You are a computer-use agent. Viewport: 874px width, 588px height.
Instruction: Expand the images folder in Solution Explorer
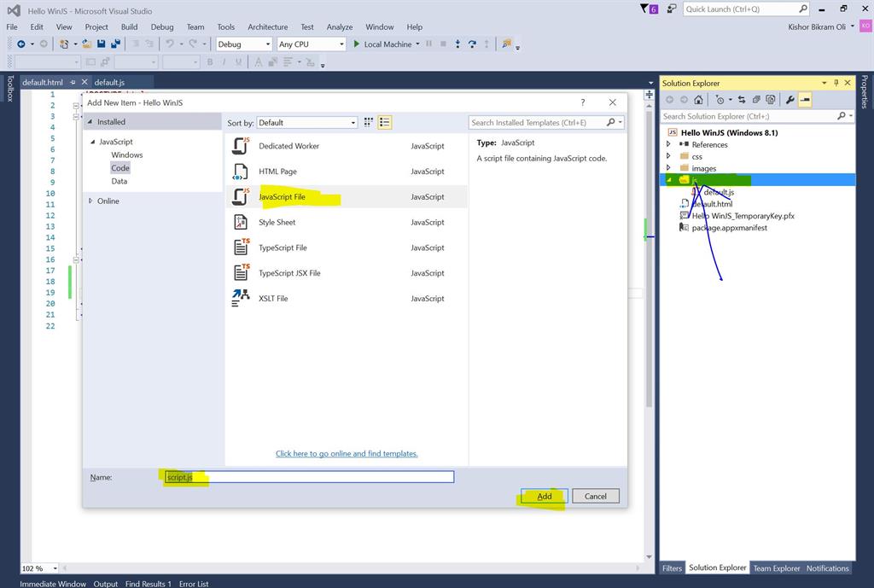(x=668, y=168)
